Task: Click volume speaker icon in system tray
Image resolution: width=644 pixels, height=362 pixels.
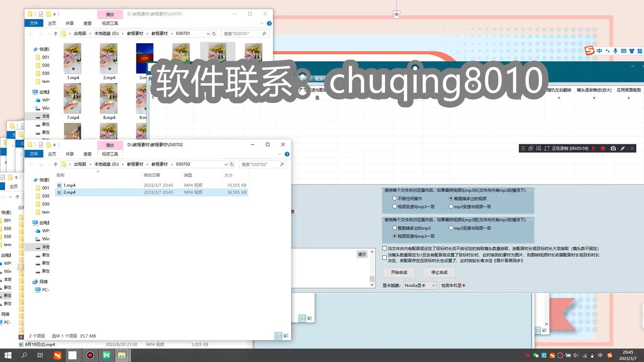Action: click(x=576, y=355)
